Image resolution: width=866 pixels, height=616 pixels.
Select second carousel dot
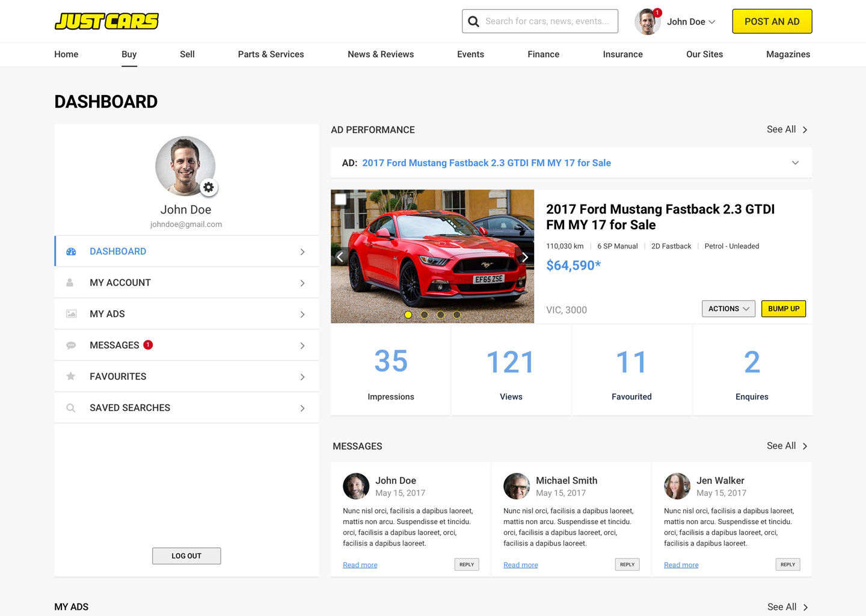tap(425, 315)
